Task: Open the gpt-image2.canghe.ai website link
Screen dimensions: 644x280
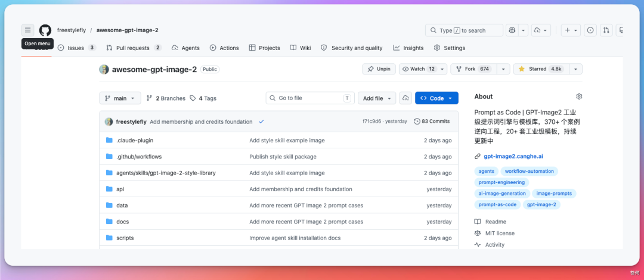Action: click(513, 156)
